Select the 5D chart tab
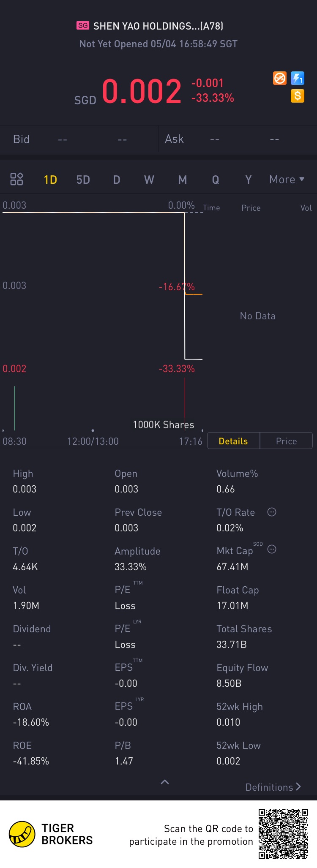The height and width of the screenshot is (868, 317). tap(83, 180)
